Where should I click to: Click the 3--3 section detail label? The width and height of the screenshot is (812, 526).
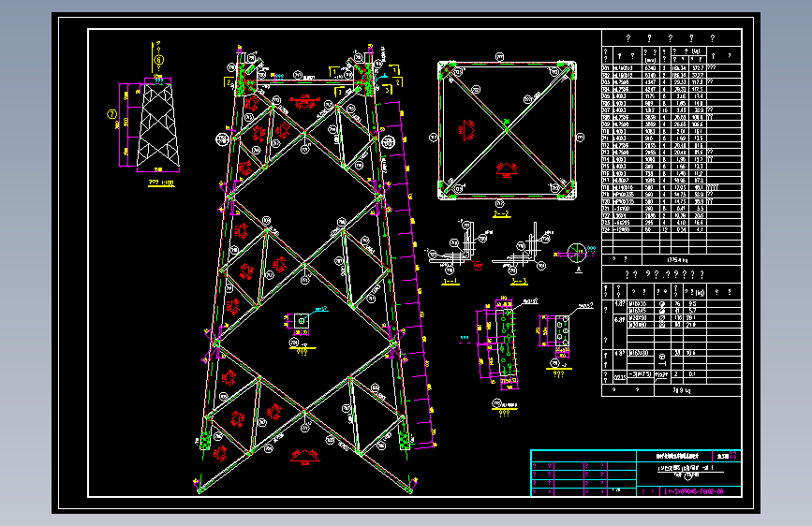point(519,282)
